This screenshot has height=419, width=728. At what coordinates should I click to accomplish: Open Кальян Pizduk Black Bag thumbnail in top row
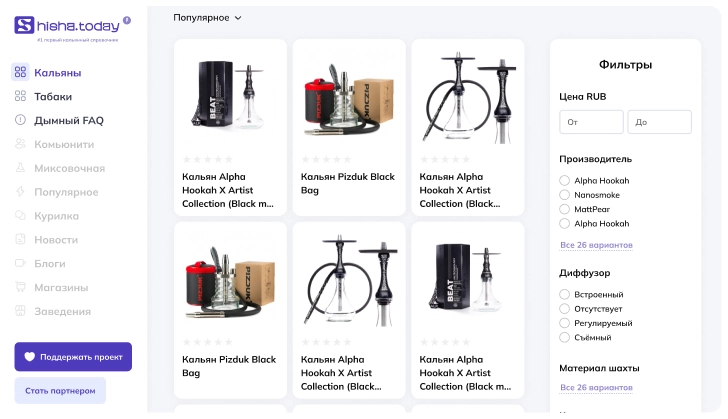(349, 101)
